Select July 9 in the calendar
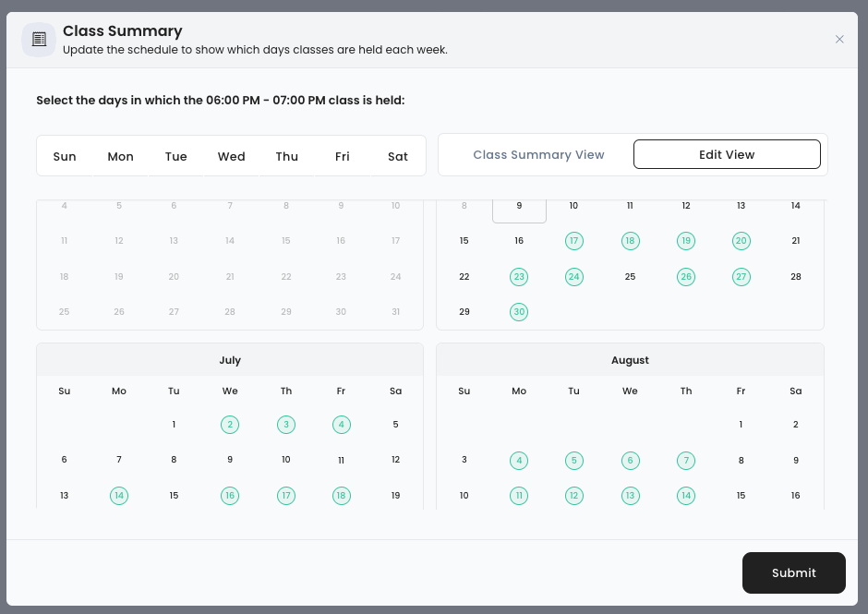The image size is (868, 614). click(230, 460)
